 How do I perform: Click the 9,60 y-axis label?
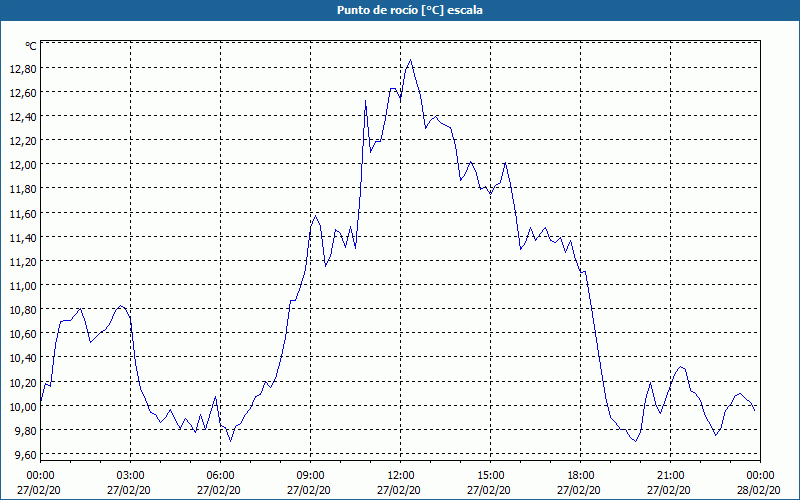[x=26, y=455]
